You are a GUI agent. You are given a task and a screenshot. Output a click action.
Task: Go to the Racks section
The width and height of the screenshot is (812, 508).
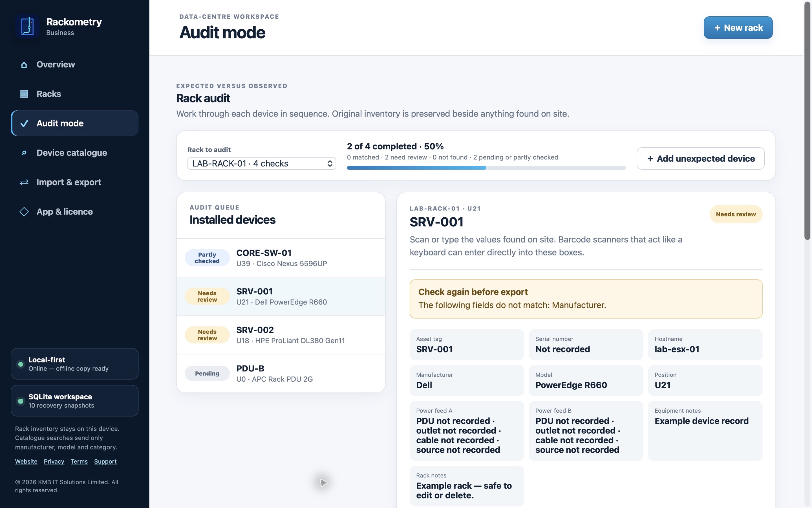(x=74, y=94)
